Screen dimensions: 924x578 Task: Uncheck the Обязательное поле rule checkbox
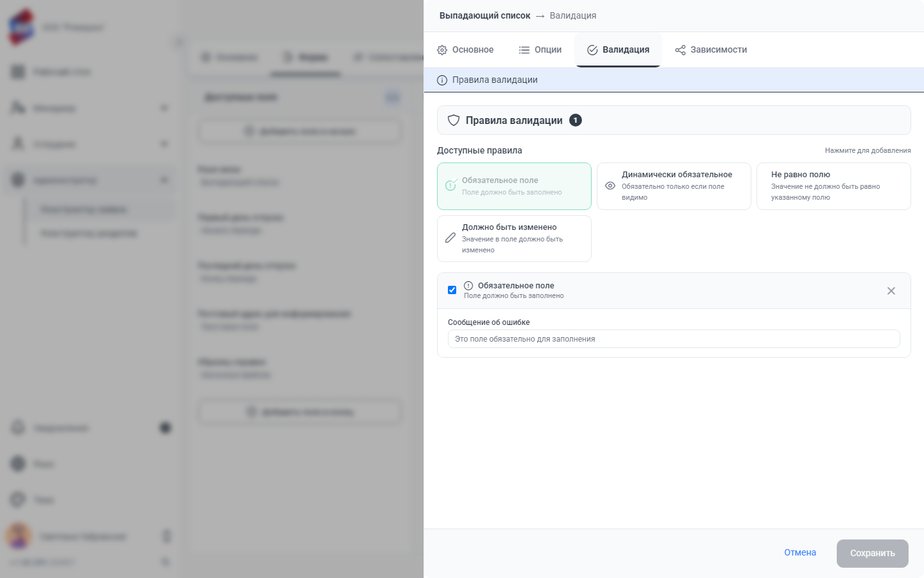coord(452,290)
